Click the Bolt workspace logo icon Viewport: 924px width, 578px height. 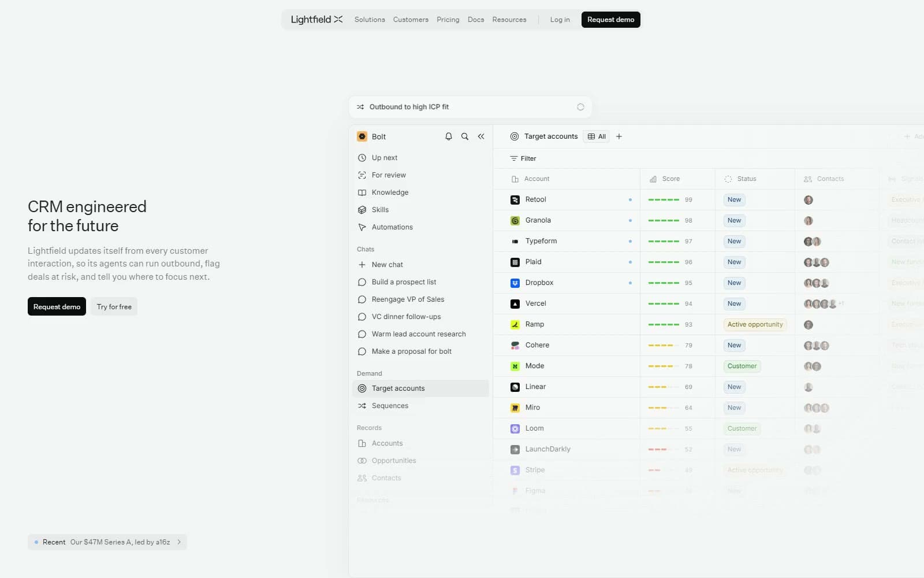[362, 136]
